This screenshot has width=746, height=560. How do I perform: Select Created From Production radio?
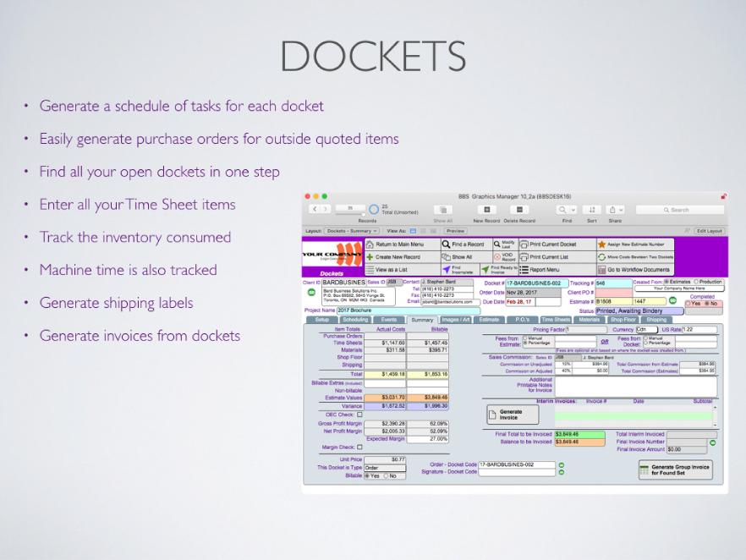pos(697,283)
